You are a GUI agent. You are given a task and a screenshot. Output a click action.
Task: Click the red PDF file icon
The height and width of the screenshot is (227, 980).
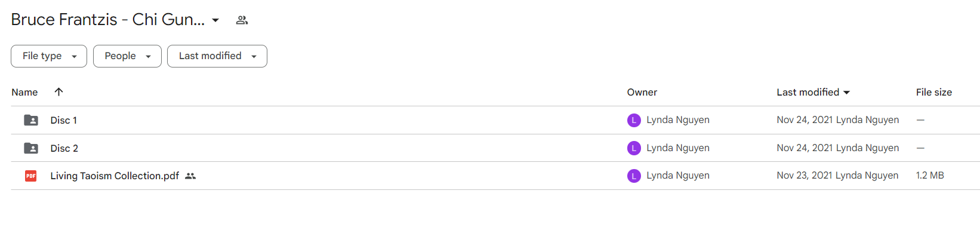31,176
